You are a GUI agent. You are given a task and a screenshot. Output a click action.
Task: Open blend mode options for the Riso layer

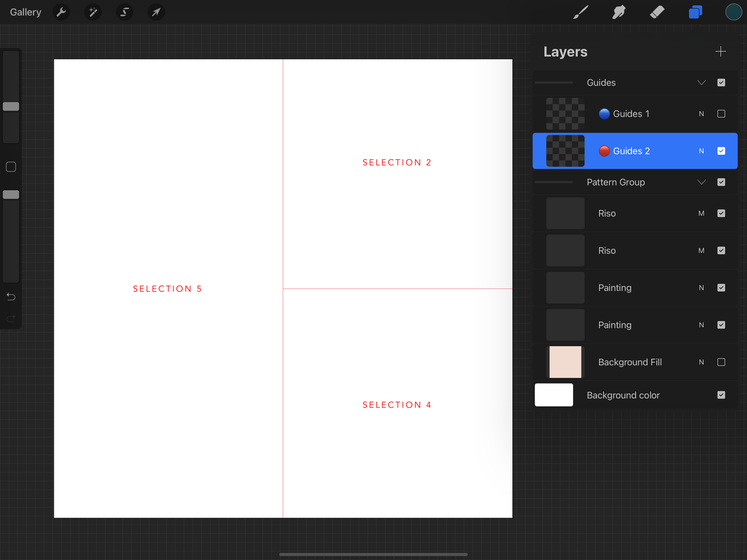(701, 213)
